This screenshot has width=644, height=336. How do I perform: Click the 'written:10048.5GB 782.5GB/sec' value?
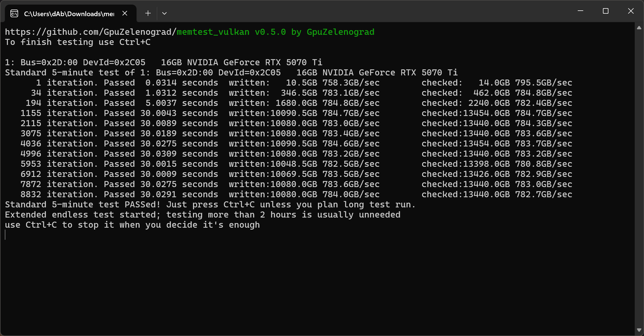[304, 164]
